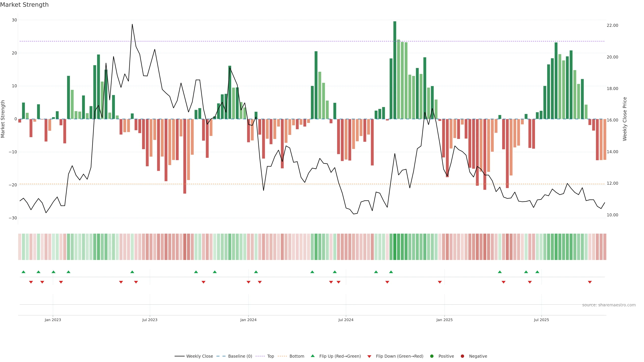This screenshot has width=644, height=362.
Task: Click the Jul 2023 axis label
Action: click(x=150, y=320)
